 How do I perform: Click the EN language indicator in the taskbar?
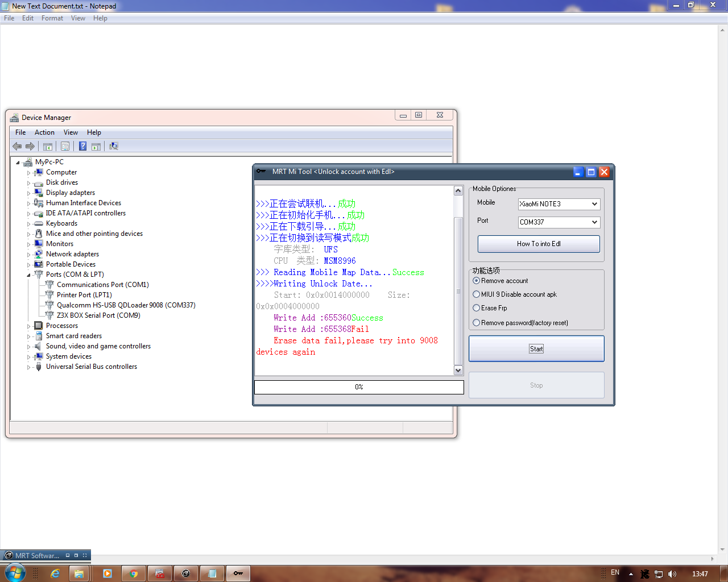[x=615, y=572]
